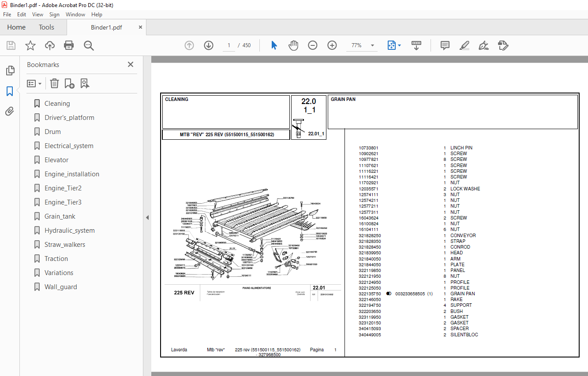Go to the previous page arrow

189,45
